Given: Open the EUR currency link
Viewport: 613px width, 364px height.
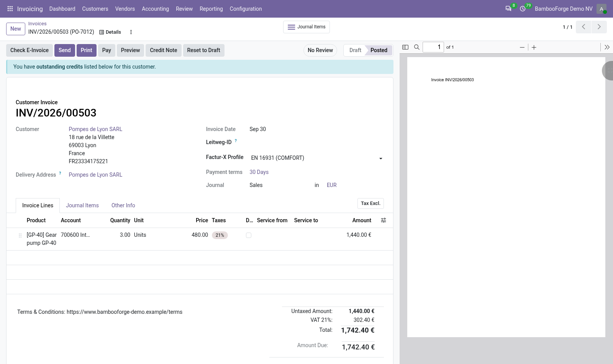Looking at the screenshot, I should pos(332,185).
